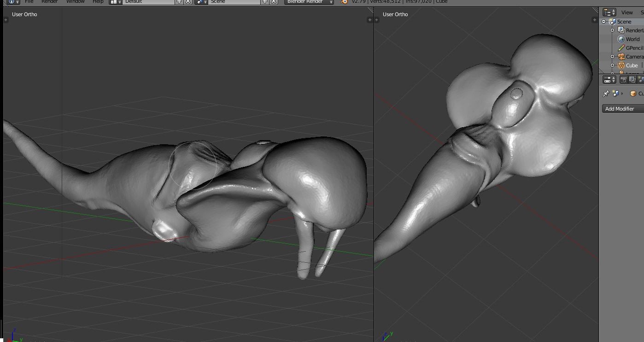Image resolution: width=644 pixels, height=342 pixels.
Task: Click the Default screen layout name field
Action: [148, 1]
